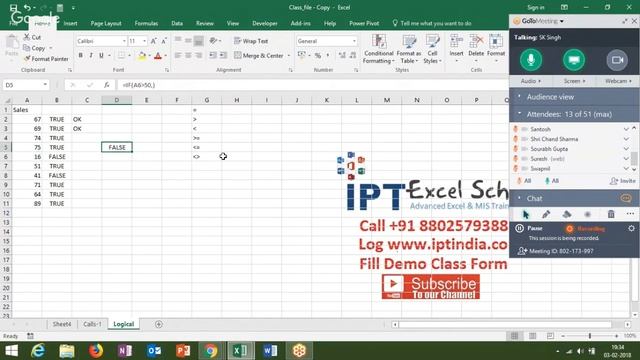Open the Webcam dropdown in GoToMeeting
This screenshot has width=640, height=360.
[618, 81]
